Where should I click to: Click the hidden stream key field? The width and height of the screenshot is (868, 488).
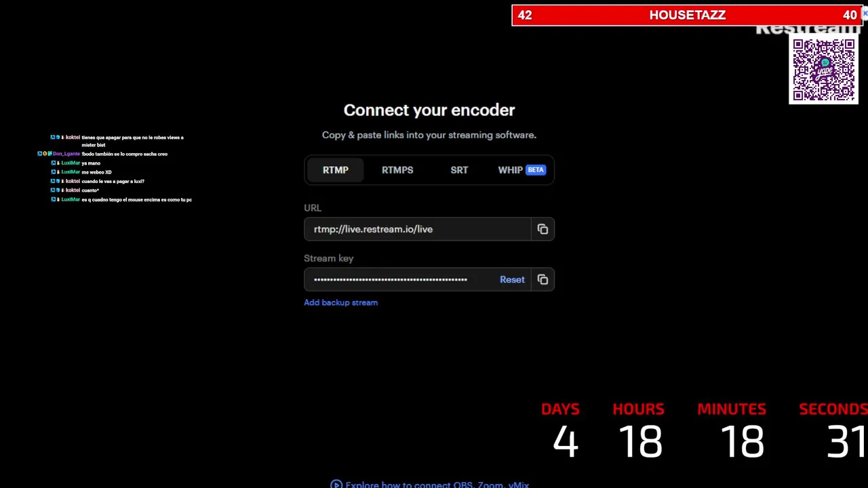coord(400,279)
